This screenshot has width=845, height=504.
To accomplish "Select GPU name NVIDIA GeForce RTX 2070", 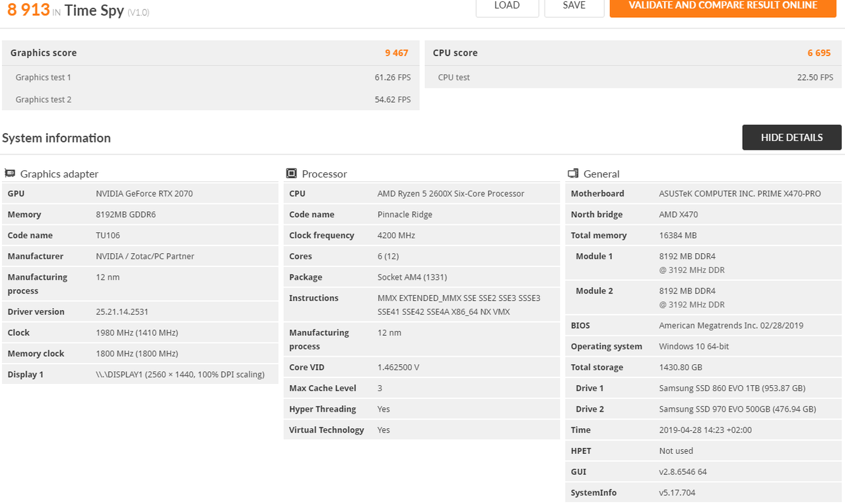I will (145, 193).
